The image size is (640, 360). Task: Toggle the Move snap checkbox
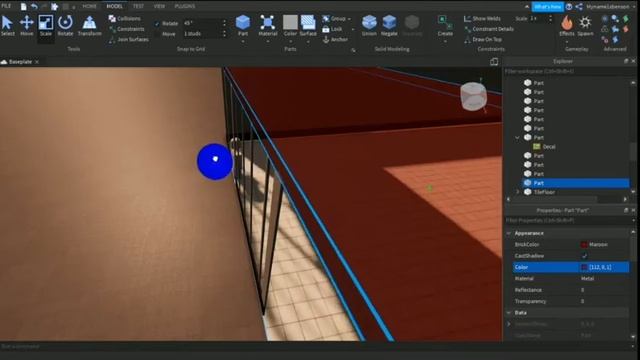(157, 34)
